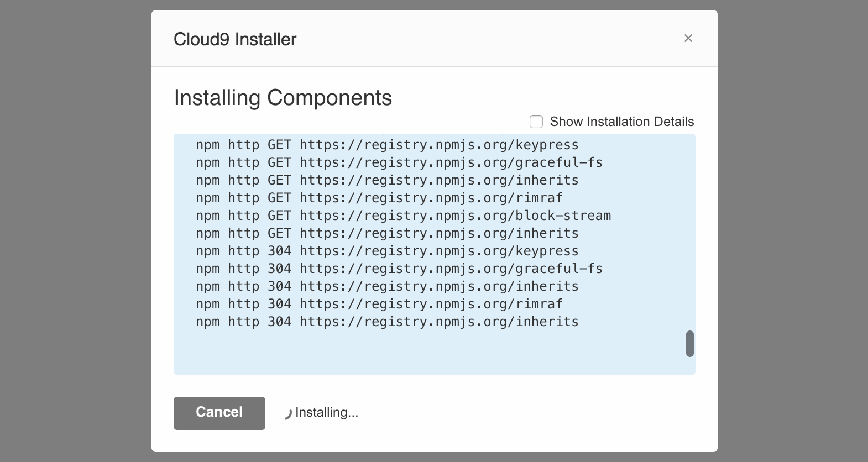Click the "Installing..." status text
This screenshot has height=462, width=868.
[x=327, y=412]
